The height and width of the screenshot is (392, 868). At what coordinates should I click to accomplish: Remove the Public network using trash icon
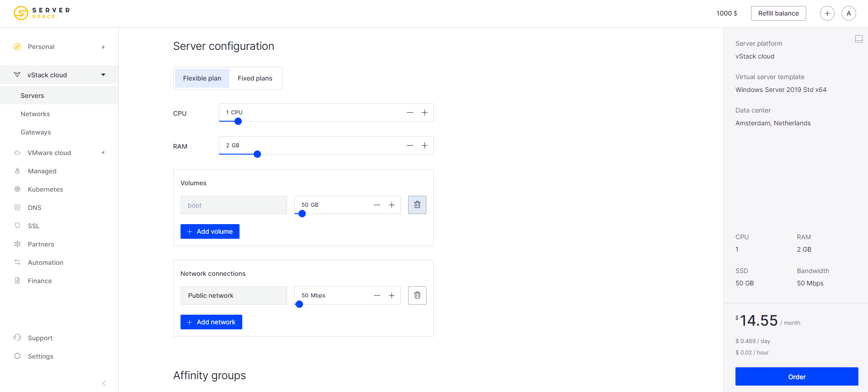[417, 295]
